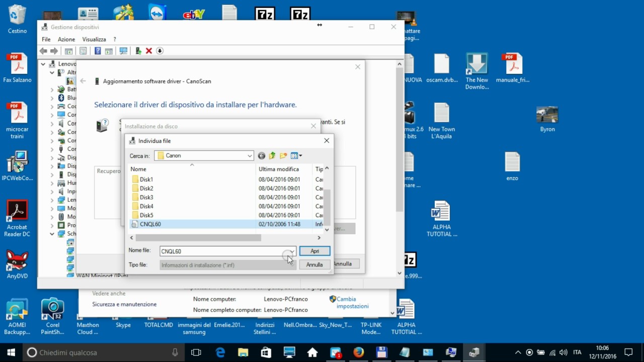
Task: Open the Byron desktop image icon
Action: (x=547, y=119)
